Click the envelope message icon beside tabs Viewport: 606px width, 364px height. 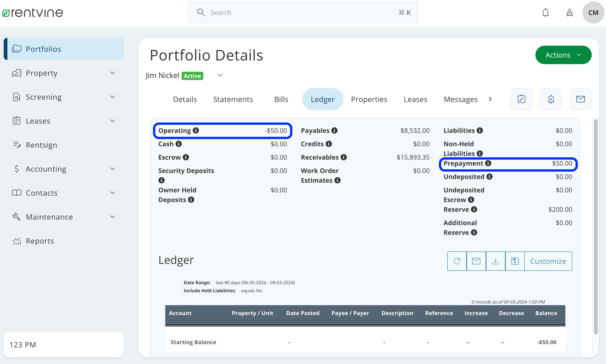[580, 99]
